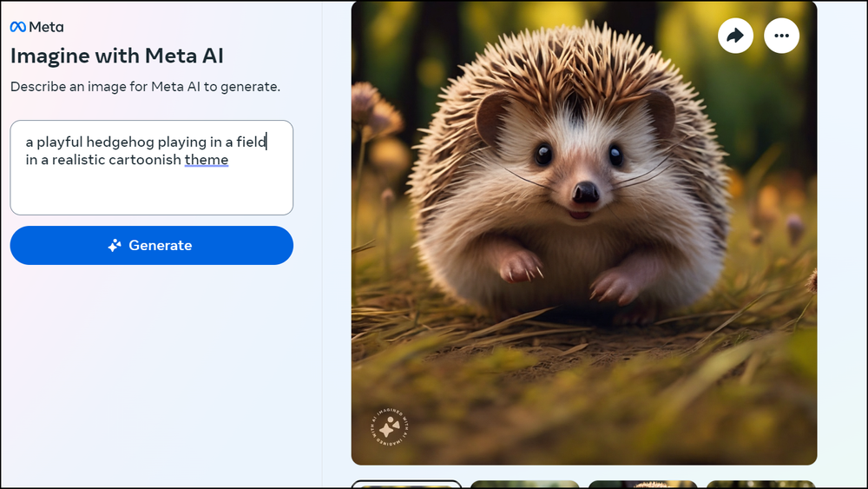Screen dimensions: 868x489
Task: Select the second thumbnail below the image
Action: click(x=524, y=485)
